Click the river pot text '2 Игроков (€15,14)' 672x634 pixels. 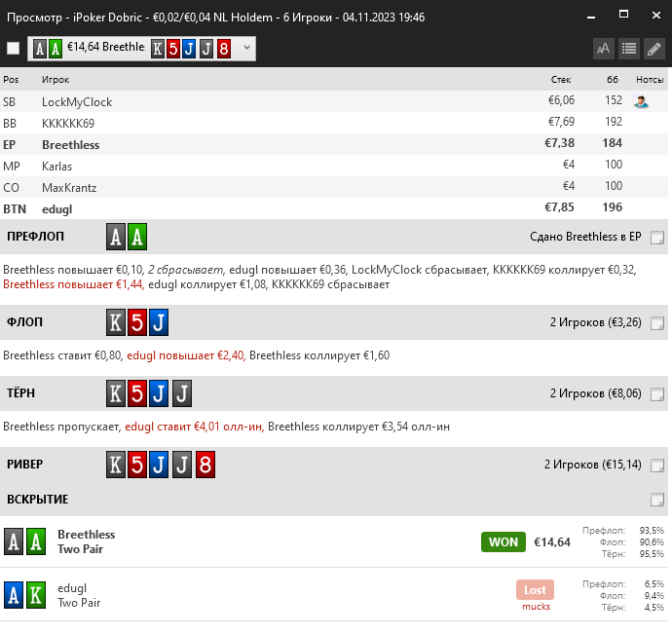[x=593, y=465]
